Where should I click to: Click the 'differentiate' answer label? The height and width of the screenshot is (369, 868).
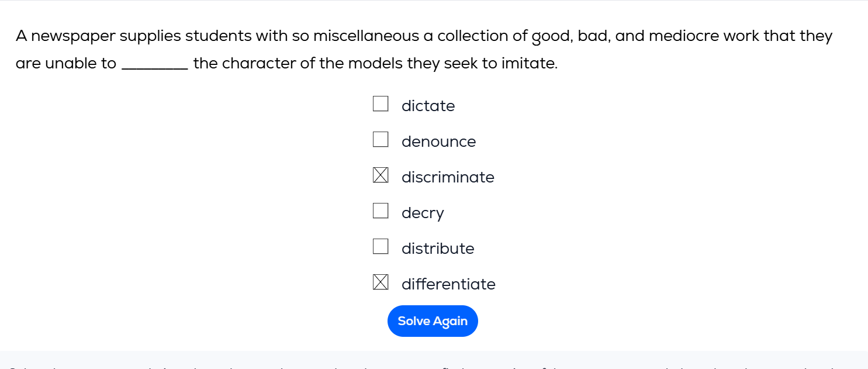coord(448,284)
